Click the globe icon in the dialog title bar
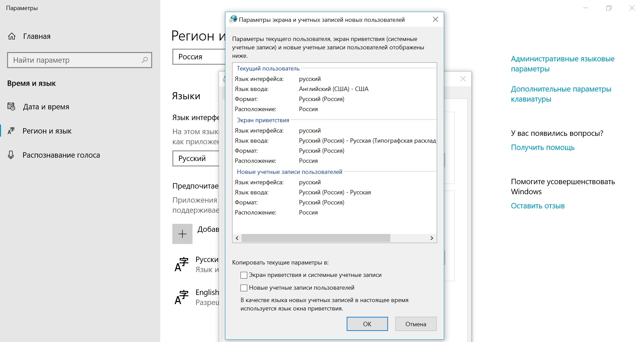644x342 pixels. tap(233, 19)
